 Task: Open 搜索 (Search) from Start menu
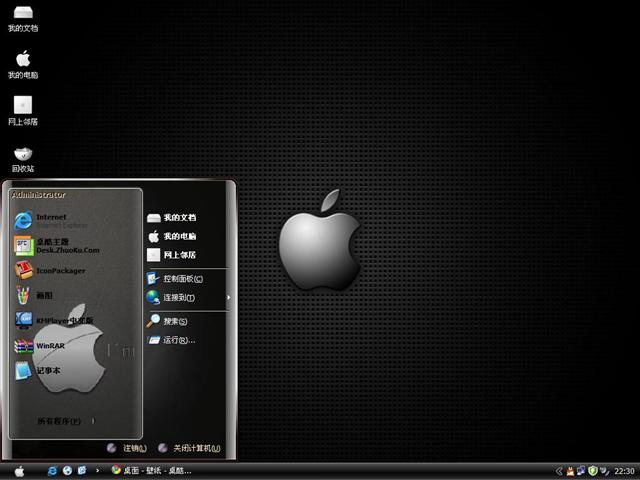point(175,321)
